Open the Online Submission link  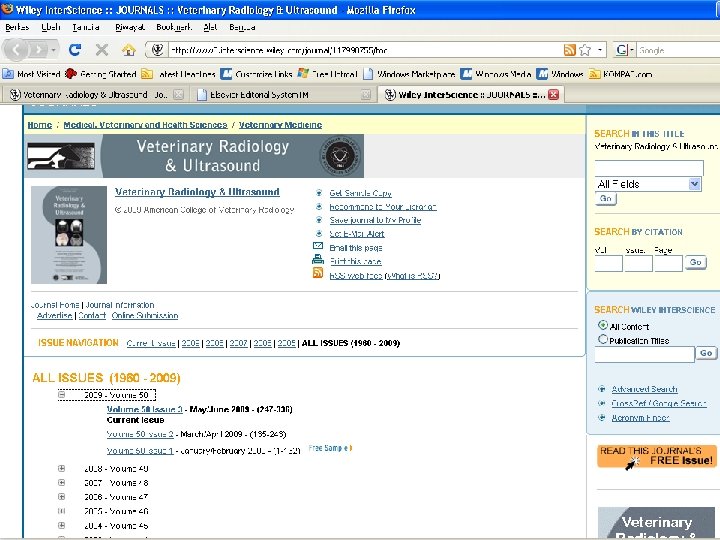coord(145,315)
